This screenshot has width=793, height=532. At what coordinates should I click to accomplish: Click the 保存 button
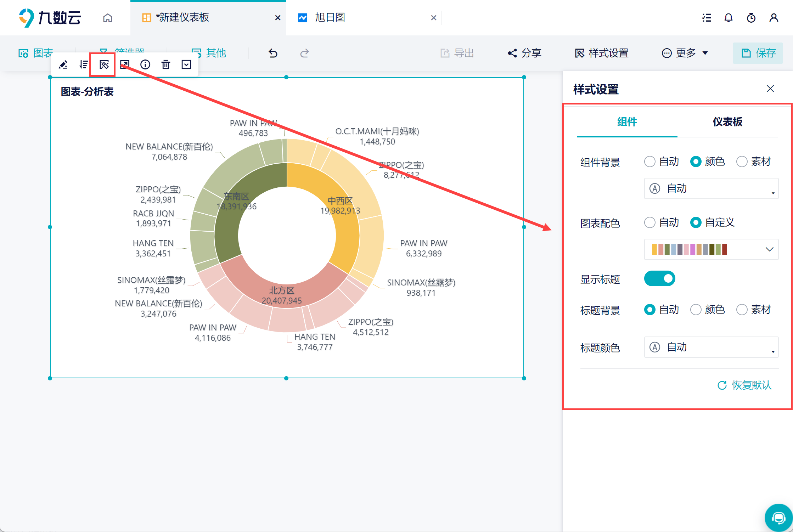[758, 53]
